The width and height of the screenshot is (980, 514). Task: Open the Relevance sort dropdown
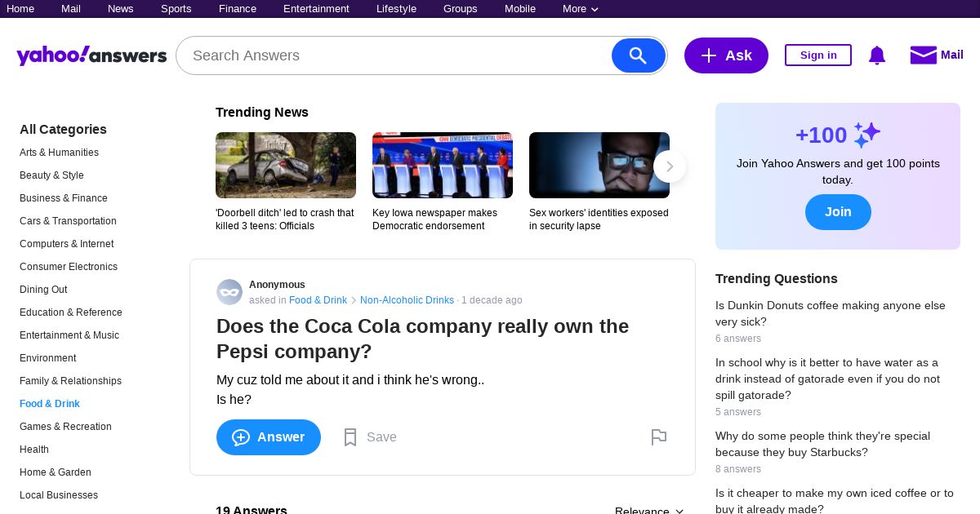coord(649,511)
